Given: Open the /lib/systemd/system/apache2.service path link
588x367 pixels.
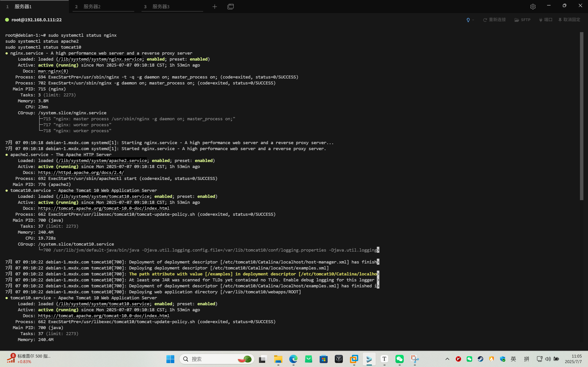Looking at the screenshot, I should pos(102,160).
